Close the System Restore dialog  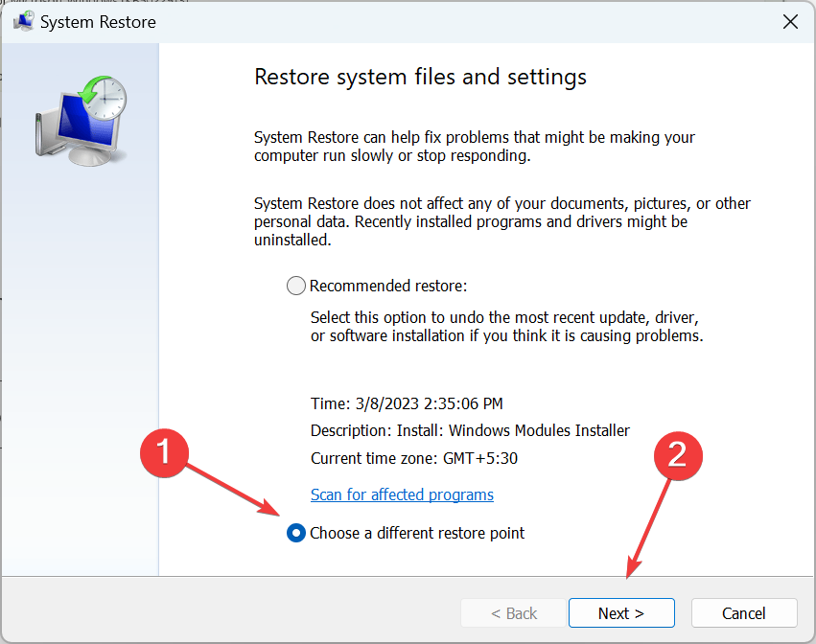pyautogui.click(x=790, y=22)
